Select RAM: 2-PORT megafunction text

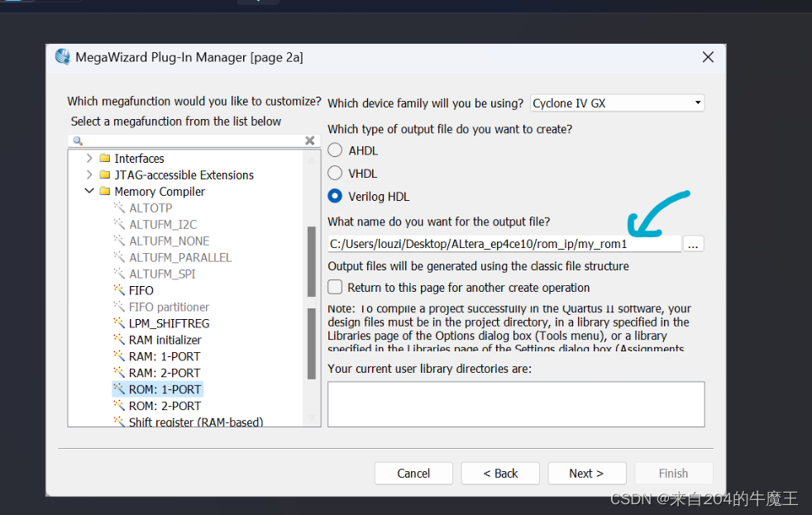coord(165,373)
